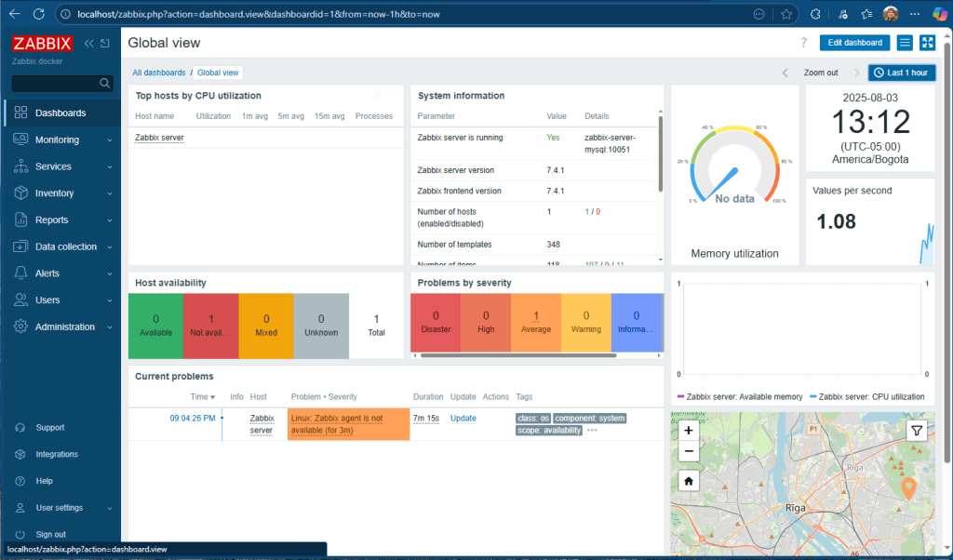The image size is (953, 560).
Task: Select Integrations in the sidebar
Action: (57, 454)
